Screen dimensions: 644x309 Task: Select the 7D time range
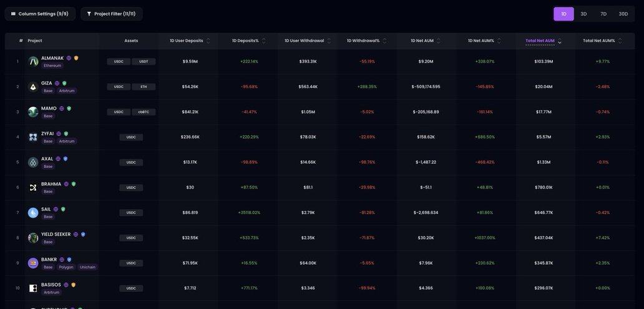pyautogui.click(x=603, y=14)
